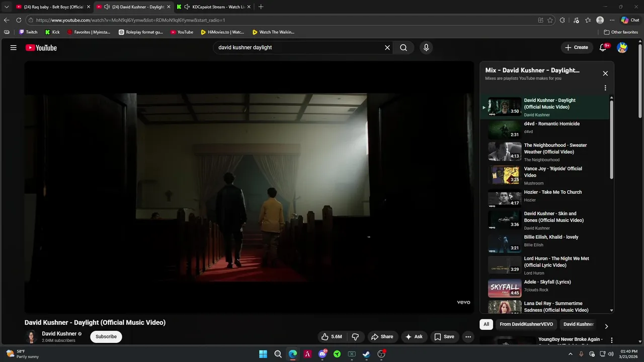The height and width of the screenshot is (362, 644).
Task: Open Copilot Chat in the browser
Action: click(630, 20)
